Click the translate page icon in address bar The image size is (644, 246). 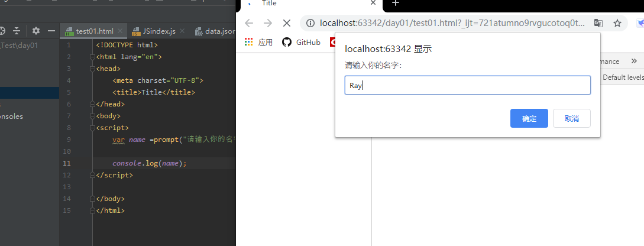[x=598, y=23]
